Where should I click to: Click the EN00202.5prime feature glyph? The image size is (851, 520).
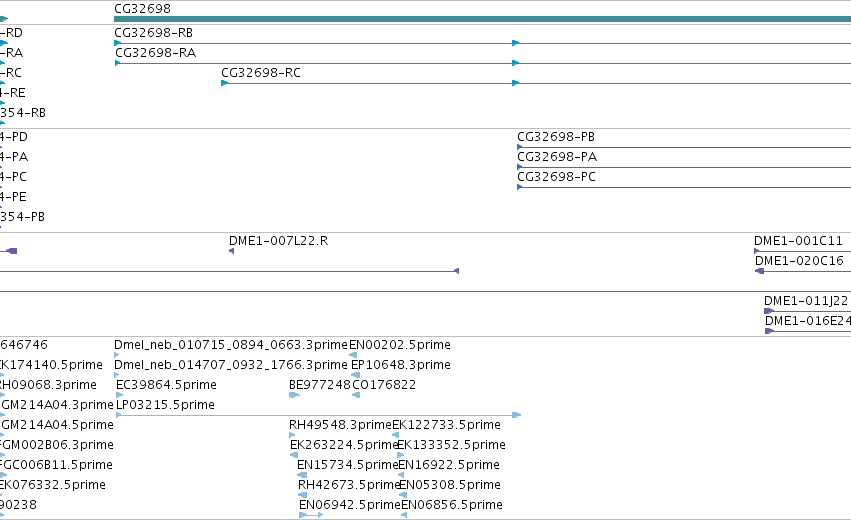(353, 355)
